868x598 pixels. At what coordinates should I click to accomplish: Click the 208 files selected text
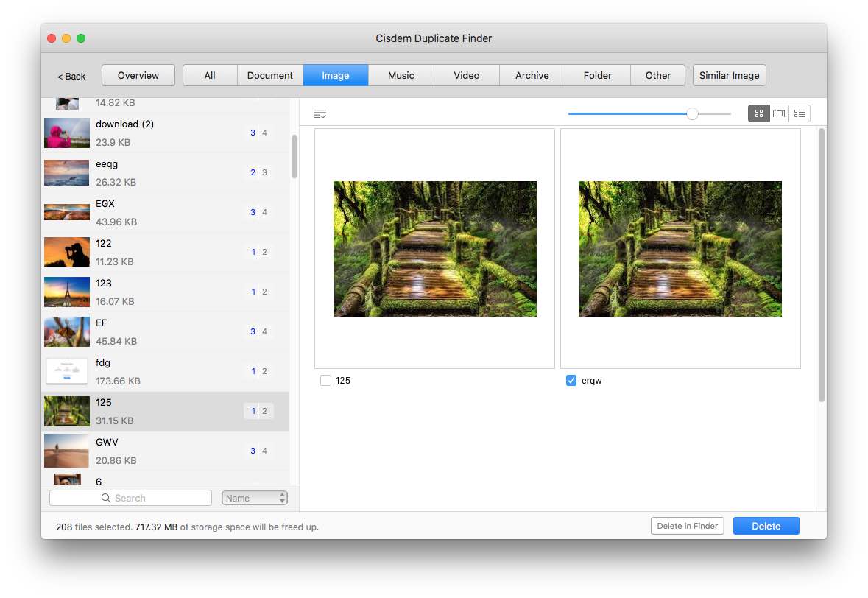[93, 527]
